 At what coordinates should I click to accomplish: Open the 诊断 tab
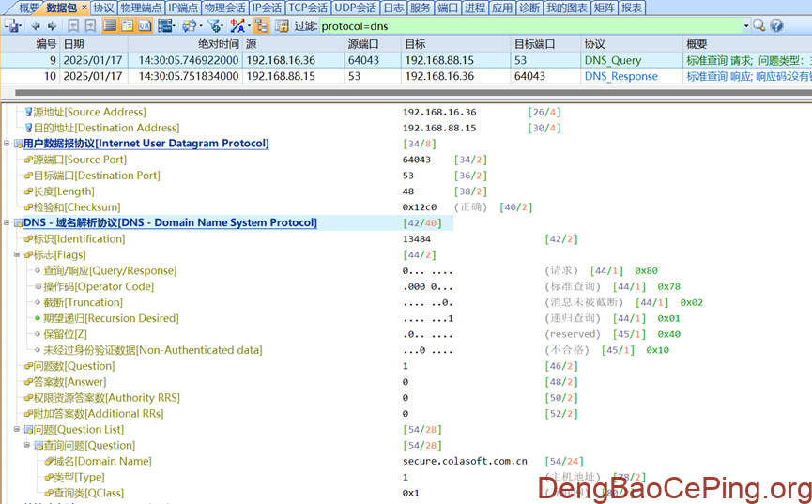[x=529, y=8]
